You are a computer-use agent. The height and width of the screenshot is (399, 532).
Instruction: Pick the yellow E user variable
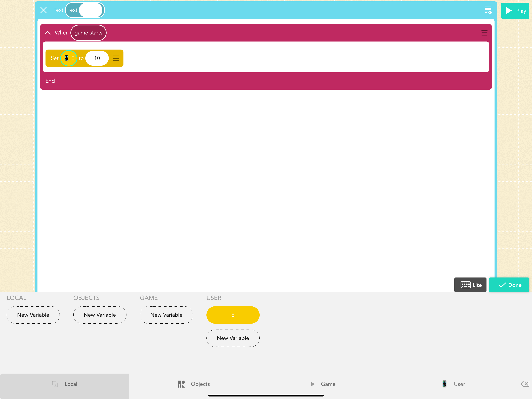click(x=233, y=315)
